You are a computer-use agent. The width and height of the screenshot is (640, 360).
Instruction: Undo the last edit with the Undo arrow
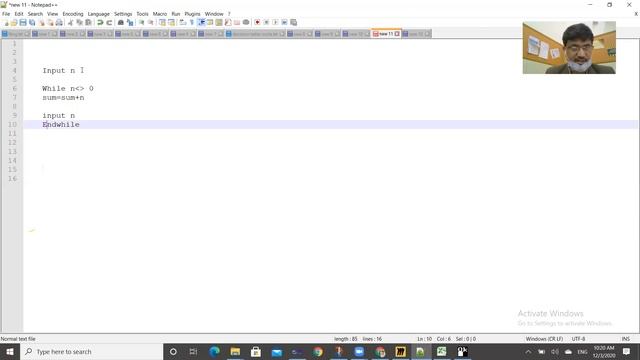[x=100, y=22]
